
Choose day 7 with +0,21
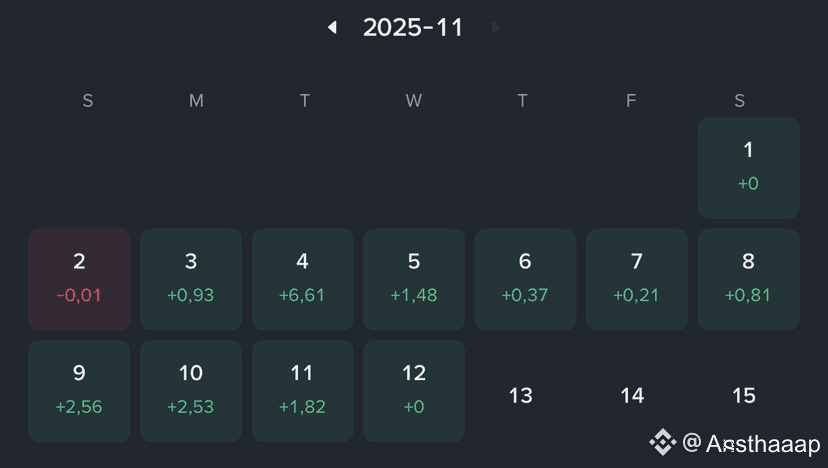tap(637, 279)
